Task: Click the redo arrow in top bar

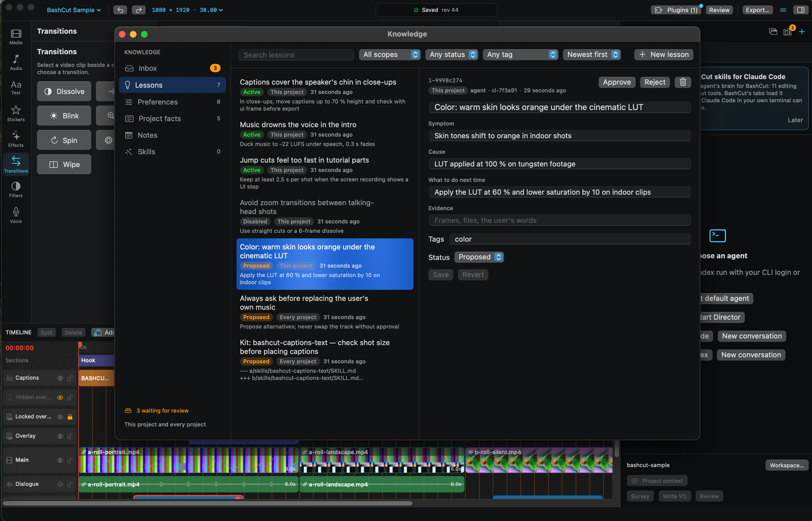Action: [x=138, y=10]
